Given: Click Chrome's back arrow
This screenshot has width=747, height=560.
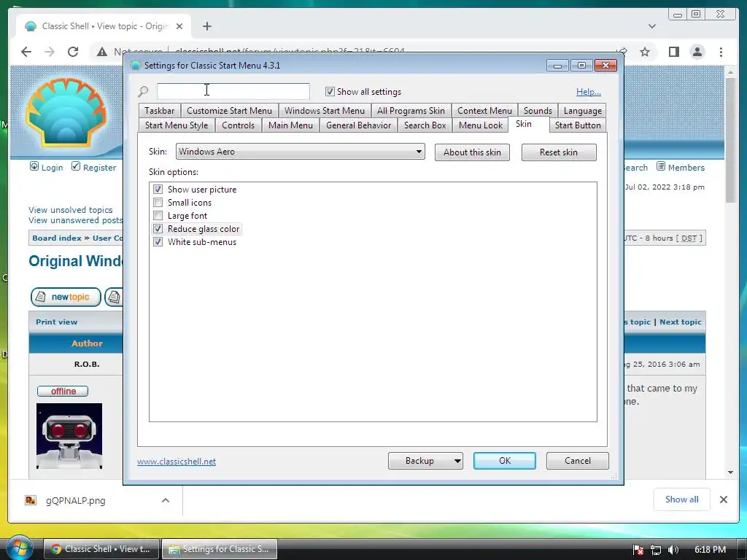Looking at the screenshot, I should [x=26, y=52].
